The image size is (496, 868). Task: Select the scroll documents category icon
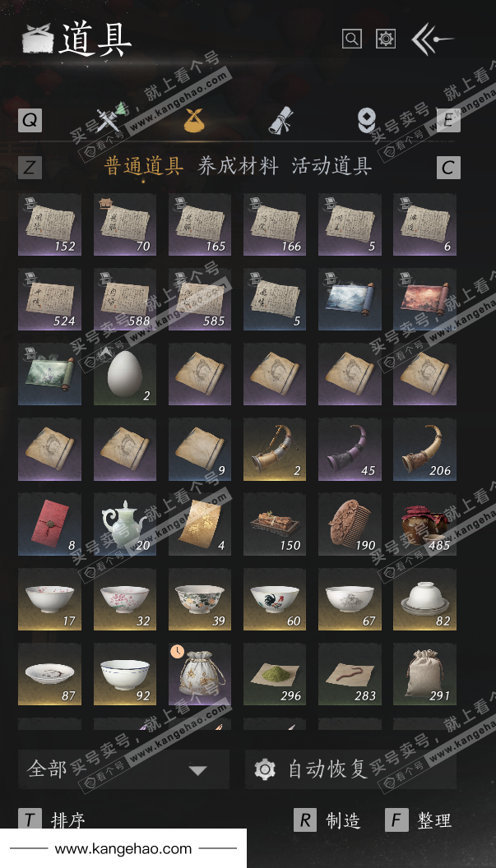click(281, 119)
